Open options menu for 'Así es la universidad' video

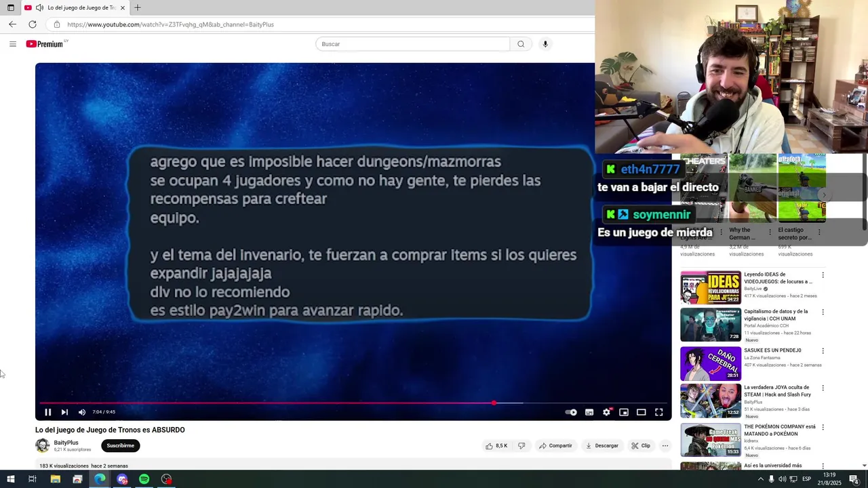click(x=823, y=466)
